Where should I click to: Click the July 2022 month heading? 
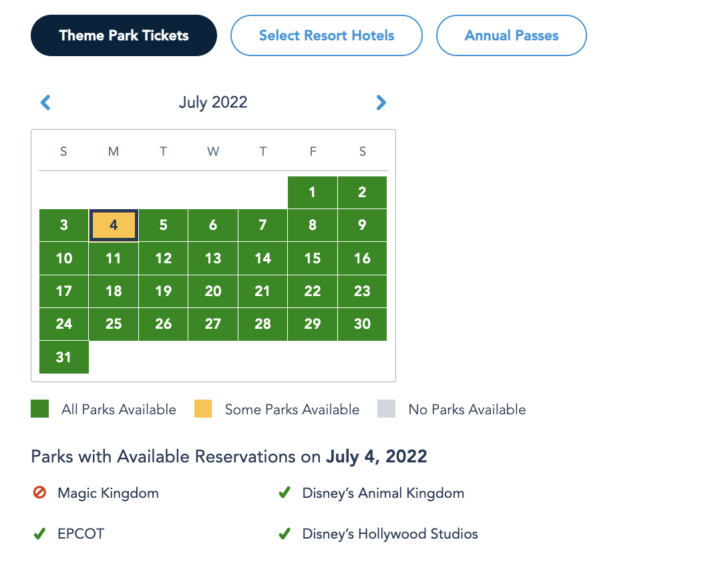click(x=213, y=102)
